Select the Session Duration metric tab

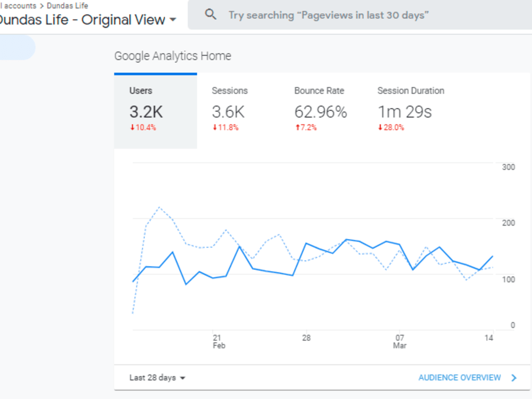[411, 112]
